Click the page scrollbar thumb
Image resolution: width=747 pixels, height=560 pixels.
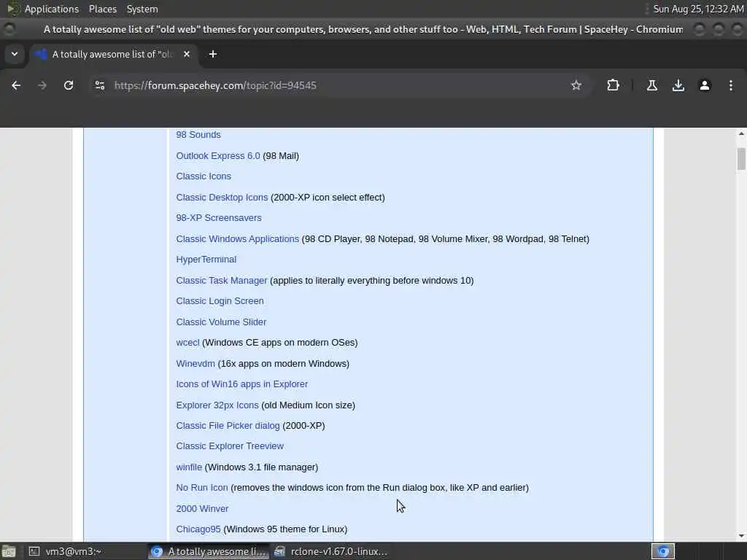(741, 158)
